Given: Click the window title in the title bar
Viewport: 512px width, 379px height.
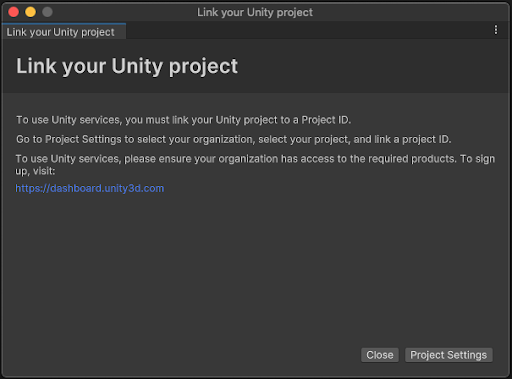Looking at the screenshot, I should [255, 12].
